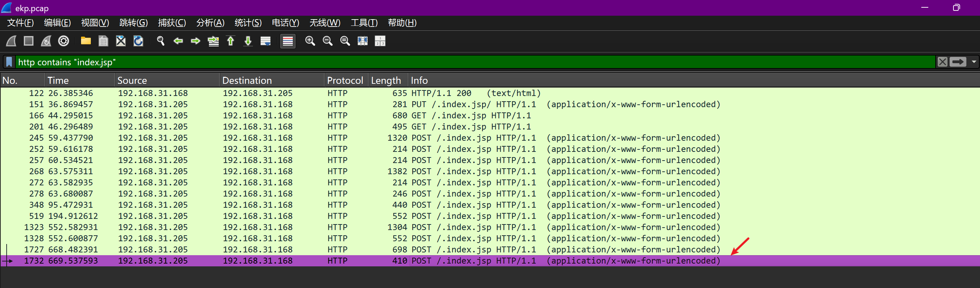Apply the display filter arrow button
The image size is (980, 288).
(957, 62)
